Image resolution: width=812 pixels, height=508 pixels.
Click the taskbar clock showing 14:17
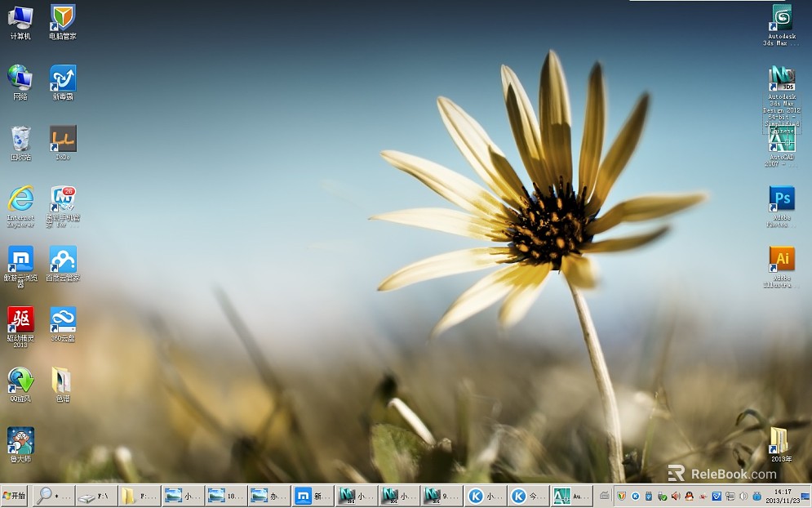point(783,496)
